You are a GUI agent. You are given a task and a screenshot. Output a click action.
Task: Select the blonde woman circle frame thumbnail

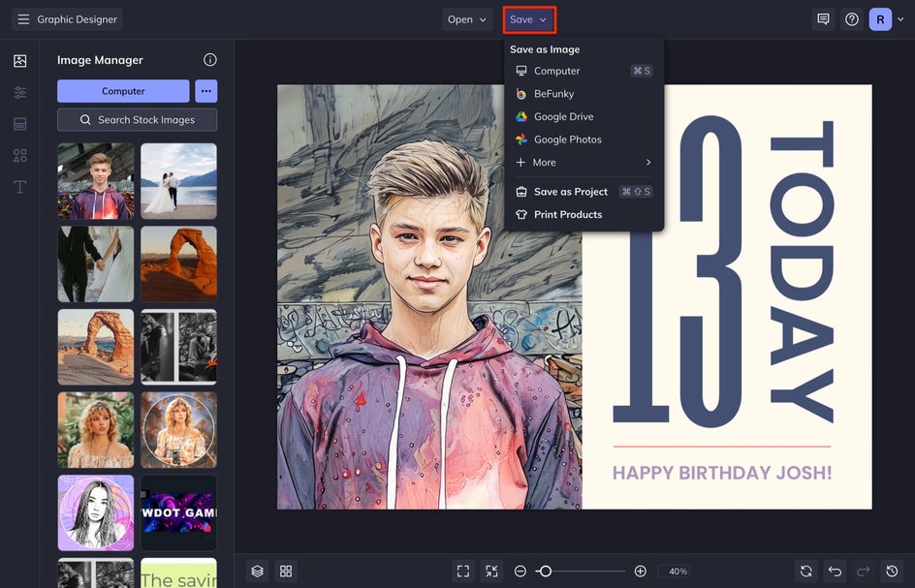(x=178, y=429)
